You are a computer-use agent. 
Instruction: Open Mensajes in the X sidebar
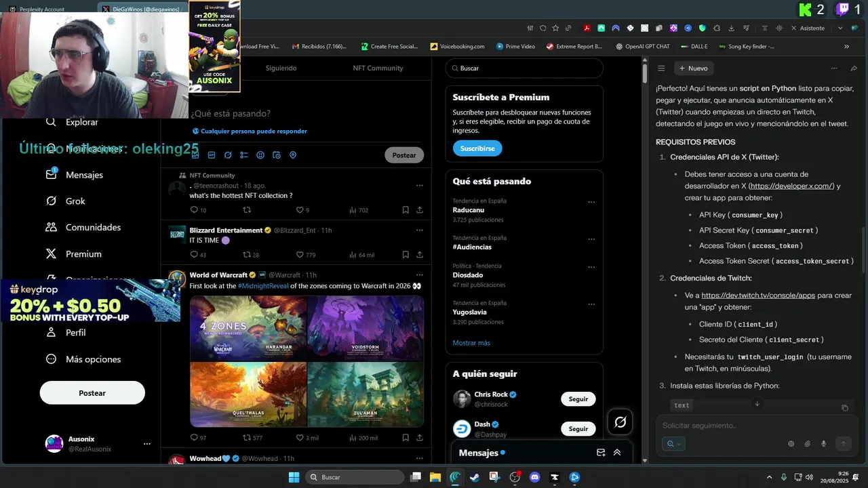[75, 175]
